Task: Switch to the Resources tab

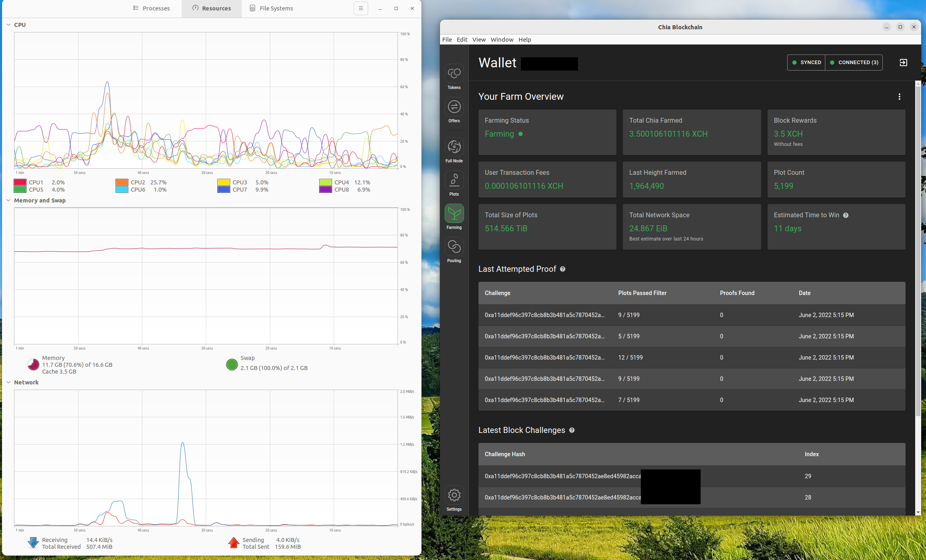Action: point(212,8)
